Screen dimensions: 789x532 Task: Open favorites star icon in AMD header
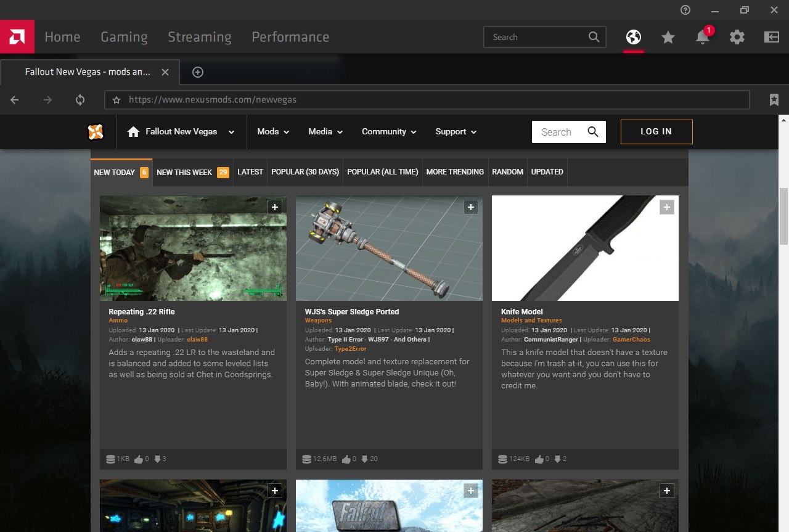[668, 38]
